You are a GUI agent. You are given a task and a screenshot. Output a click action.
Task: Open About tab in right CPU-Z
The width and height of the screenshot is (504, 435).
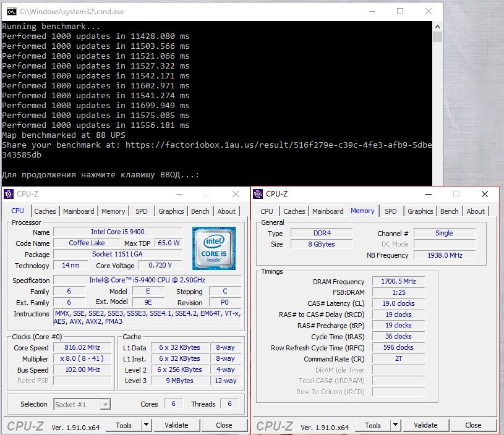point(476,211)
